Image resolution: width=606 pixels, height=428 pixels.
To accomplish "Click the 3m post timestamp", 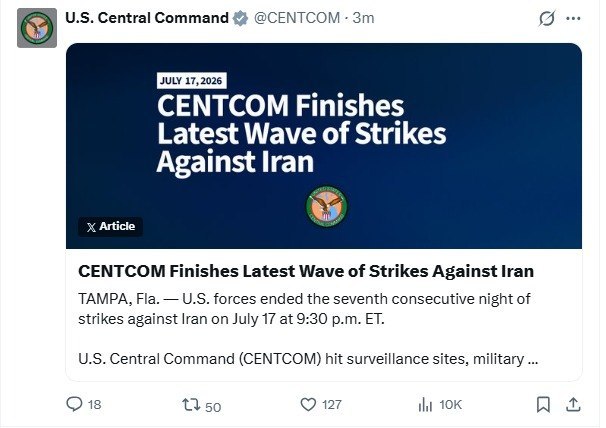I will click(363, 18).
